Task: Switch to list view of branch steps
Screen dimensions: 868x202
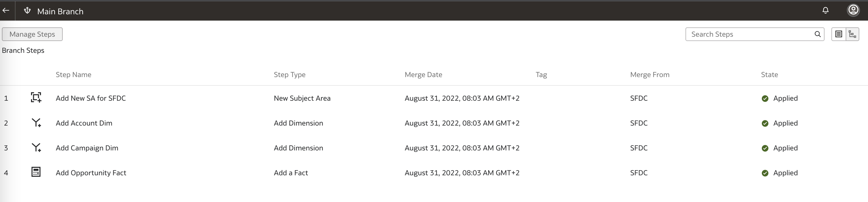Action: [839, 34]
